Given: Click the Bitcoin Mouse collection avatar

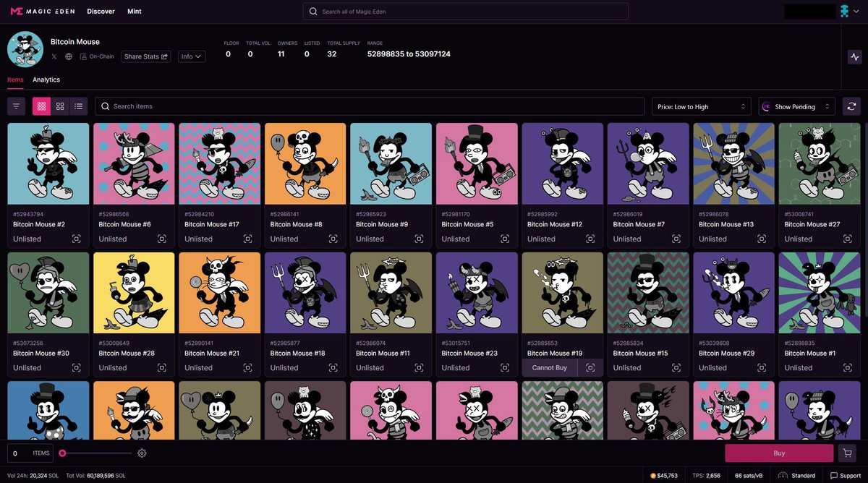Looking at the screenshot, I should [x=25, y=49].
